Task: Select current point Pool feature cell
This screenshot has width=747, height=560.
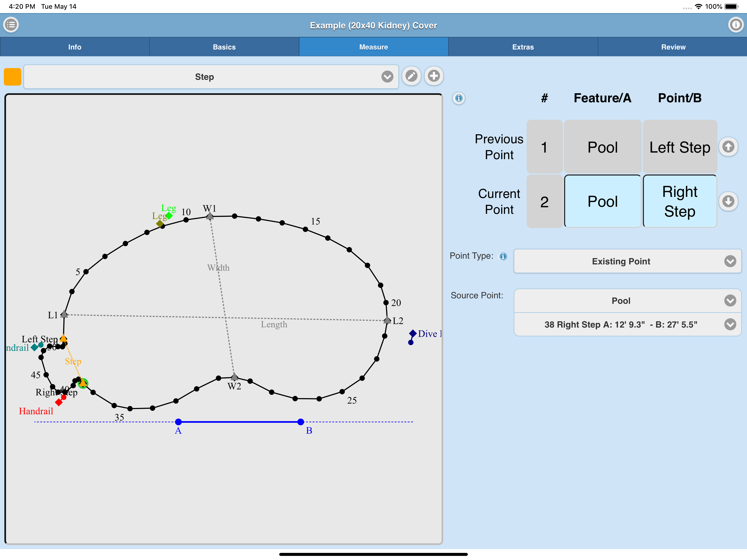Action: [x=602, y=201]
